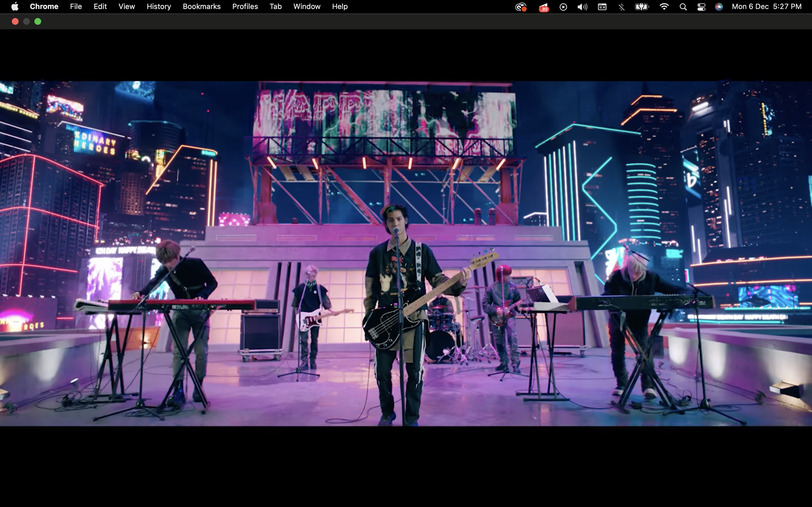Open the History menu
Viewport: 812px width, 507px height.
[158, 6]
